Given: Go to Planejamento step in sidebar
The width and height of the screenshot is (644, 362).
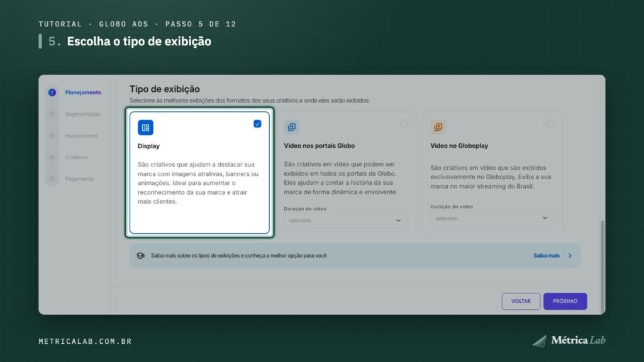Looking at the screenshot, I should point(83,92).
